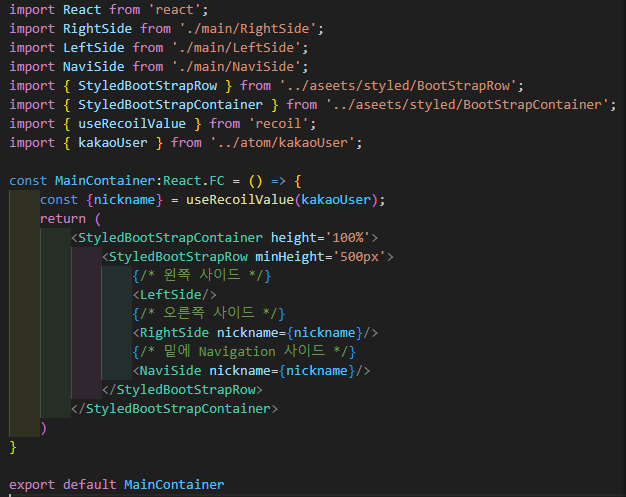
Task: Click the '오른쪽 사이드' comment
Action: click(209, 313)
